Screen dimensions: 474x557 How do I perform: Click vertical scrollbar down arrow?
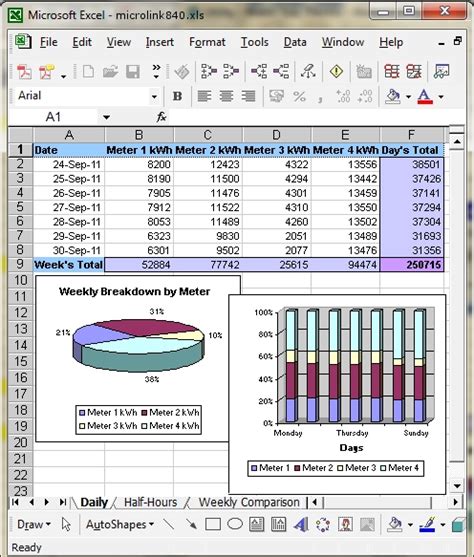[x=457, y=486]
